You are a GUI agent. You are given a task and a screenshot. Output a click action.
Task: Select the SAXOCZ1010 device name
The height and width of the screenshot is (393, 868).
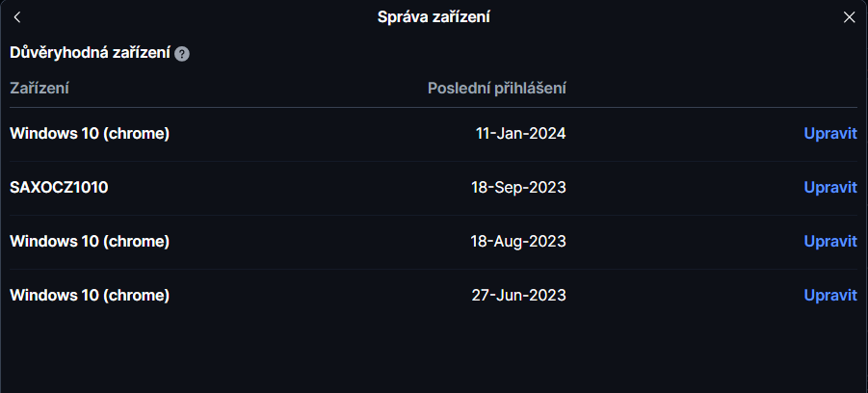coord(59,188)
